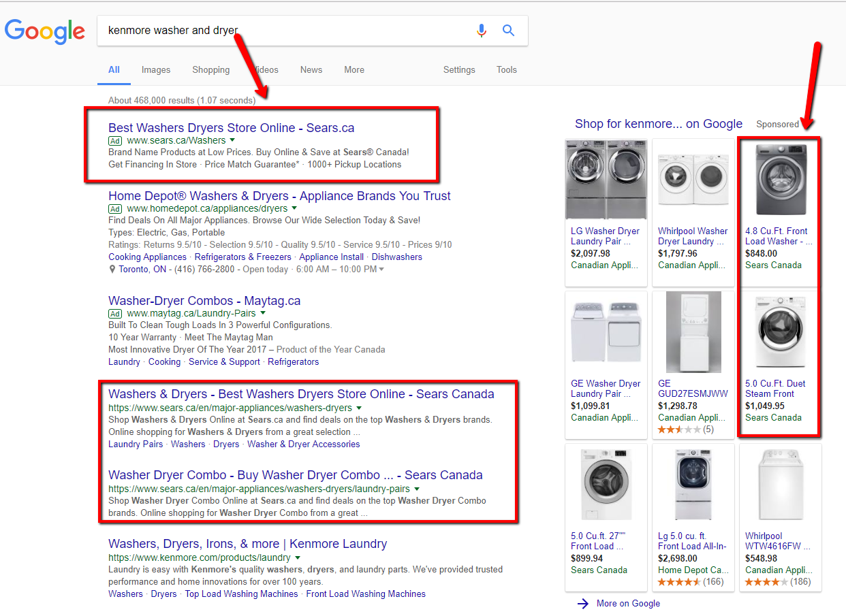Click the Front Load Washing Machines sitelink
The width and height of the screenshot is (846, 616).
pos(366,594)
